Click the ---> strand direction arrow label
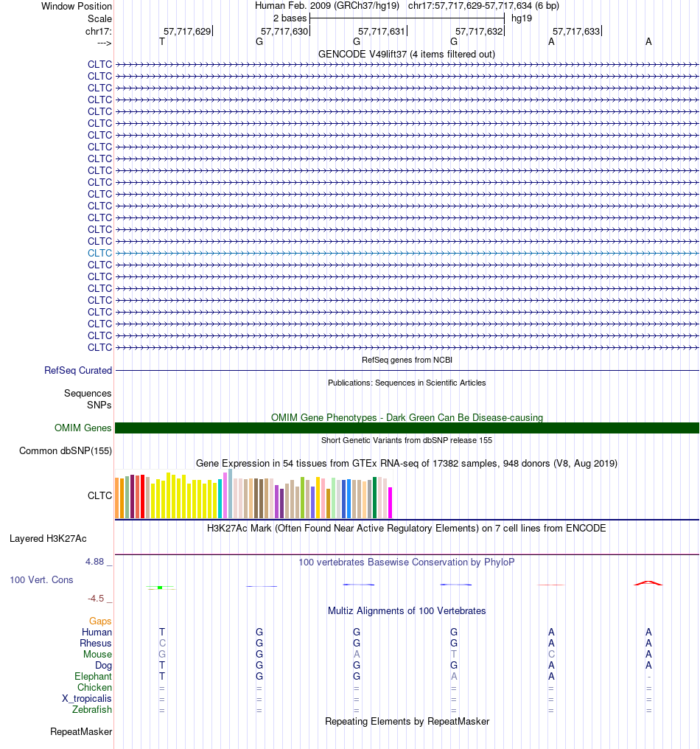 [x=104, y=43]
